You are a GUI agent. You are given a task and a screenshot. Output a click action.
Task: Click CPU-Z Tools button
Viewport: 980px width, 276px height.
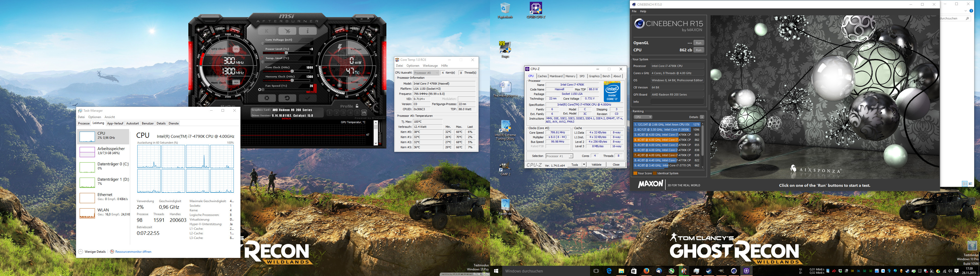(574, 165)
